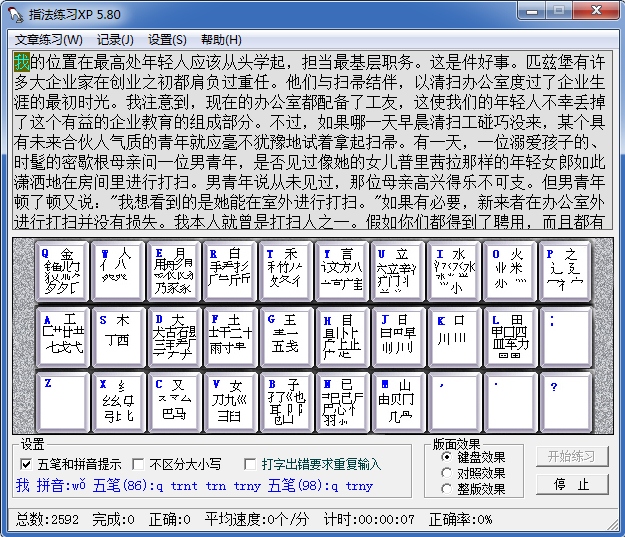Select the L 田 key tile

tap(509, 336)
